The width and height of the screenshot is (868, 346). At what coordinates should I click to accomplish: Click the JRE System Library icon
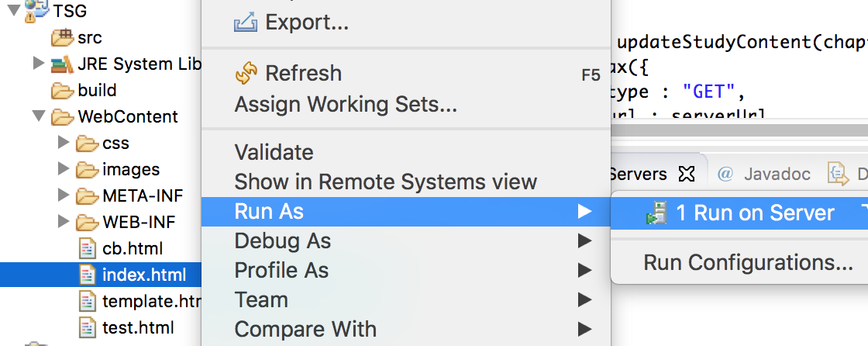pyautogui.click(x=62, y=64)
